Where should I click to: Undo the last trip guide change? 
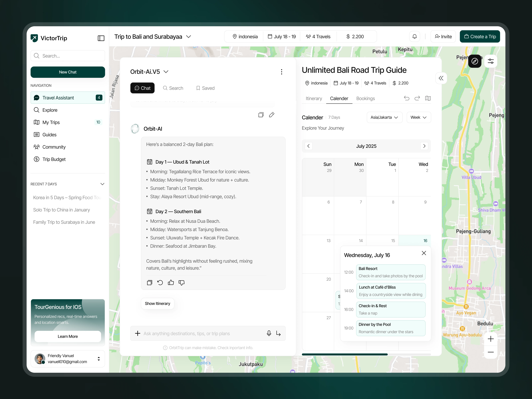coord(407,98)
